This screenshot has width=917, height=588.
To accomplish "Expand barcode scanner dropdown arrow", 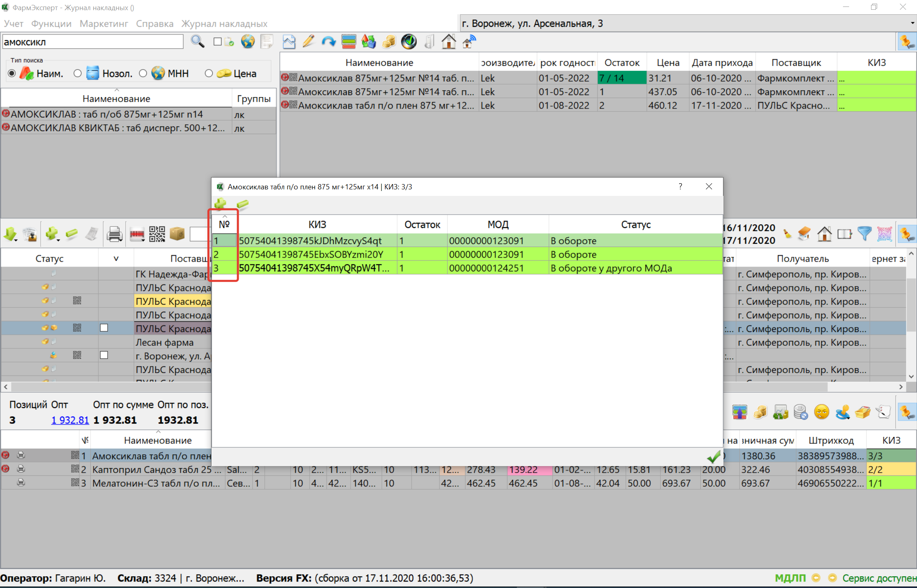I will coord(144,240).
